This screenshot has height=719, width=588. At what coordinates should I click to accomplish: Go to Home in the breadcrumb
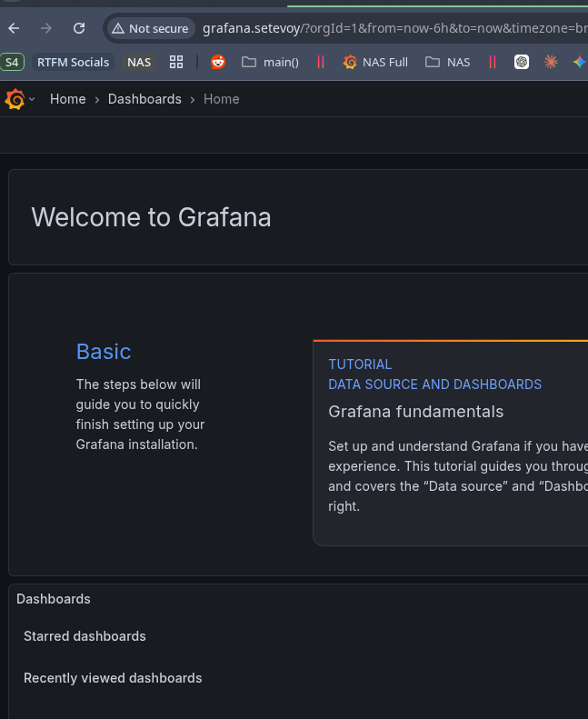67,99
